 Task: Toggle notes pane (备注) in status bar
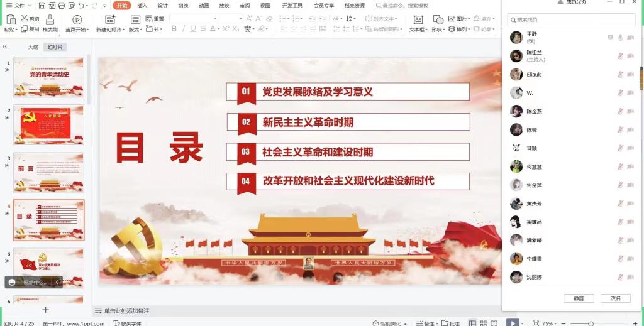tap(426, 323)
